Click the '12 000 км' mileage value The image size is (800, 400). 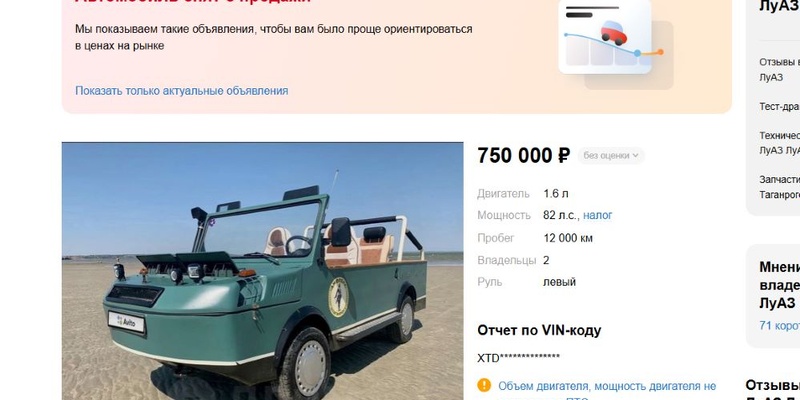[568, 238]
